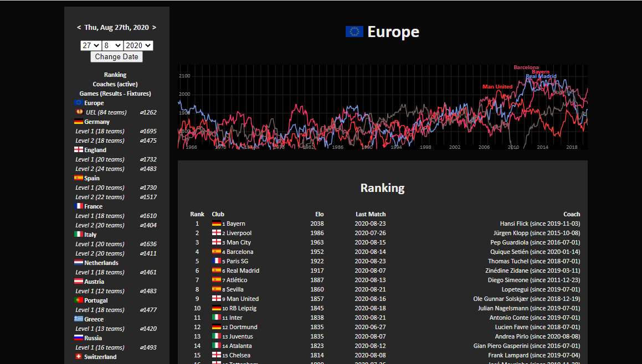The width and height of the screenshot is (642, 364).
Task: Click the Switzerland flag icon in sidebar
Action: [79, 357]
